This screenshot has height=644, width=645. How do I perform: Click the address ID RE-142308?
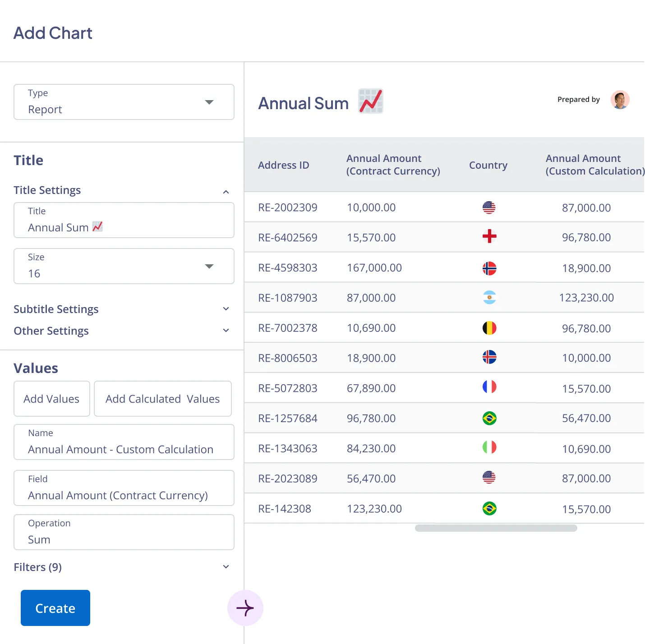click(x=285, y=509)
